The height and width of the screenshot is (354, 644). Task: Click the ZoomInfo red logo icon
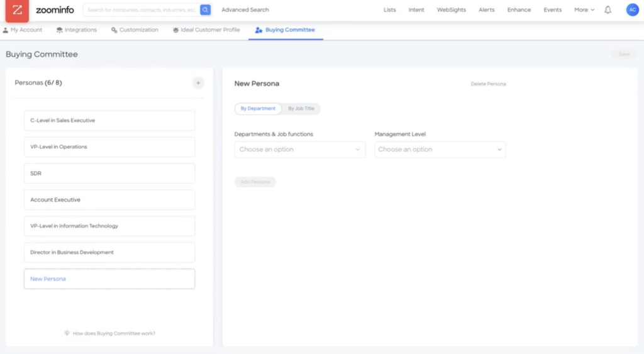17,11
